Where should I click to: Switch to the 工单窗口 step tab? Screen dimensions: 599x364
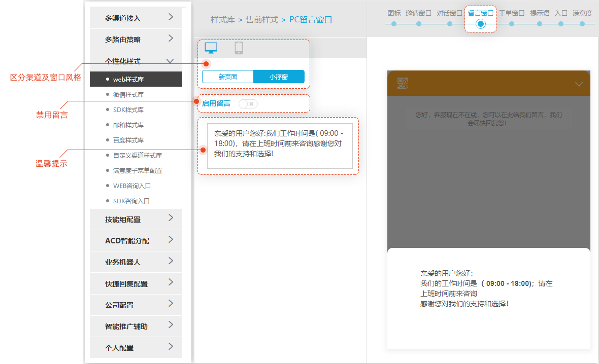[x=511, y=14]
